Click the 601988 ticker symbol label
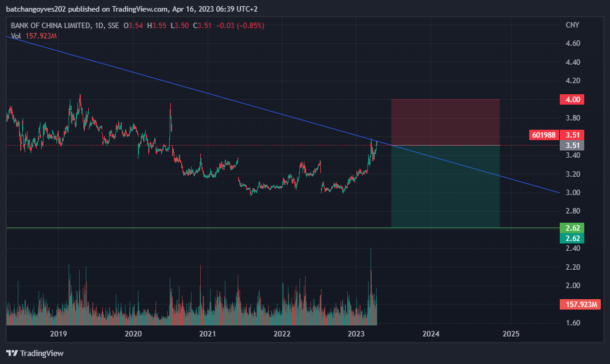Screen dimensions: 610x364 click(x=544, y=135)
